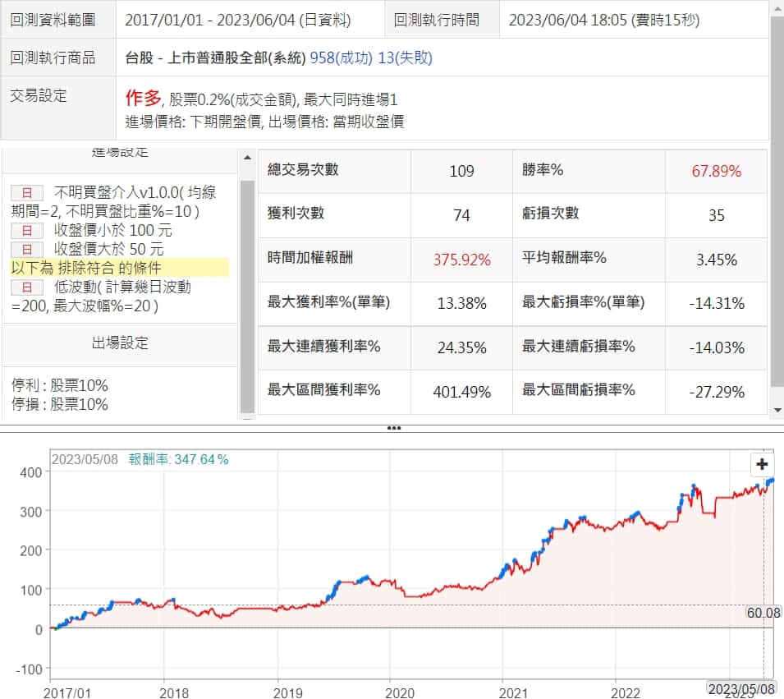Image resolution: width=784 pixels, height=699 pixels.
Task: Click the 日 badge next to 收盤價大於 50 元
Action: [x=26, y=249]
